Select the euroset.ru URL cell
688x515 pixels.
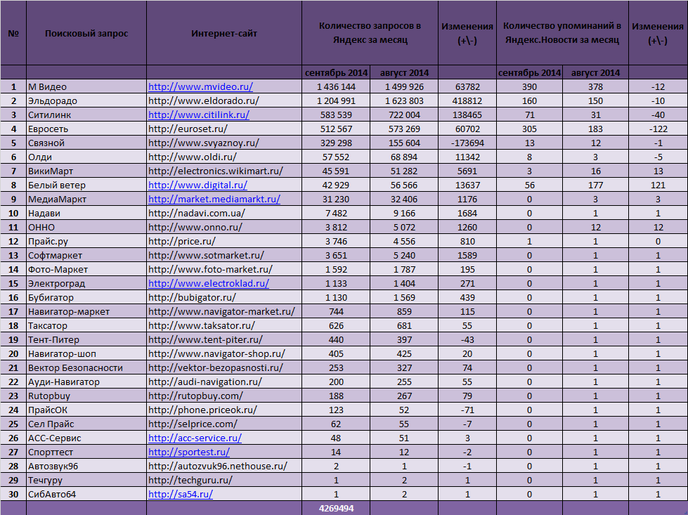click(x=224, y=129)
